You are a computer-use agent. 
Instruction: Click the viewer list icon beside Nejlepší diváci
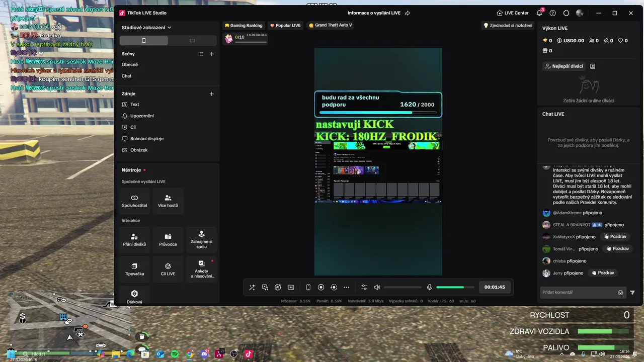pyautogui.click(x=593, y=66)
